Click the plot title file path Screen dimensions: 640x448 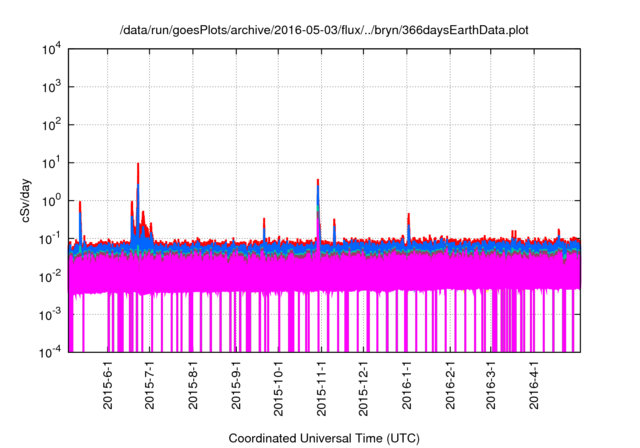coord(324,30)
